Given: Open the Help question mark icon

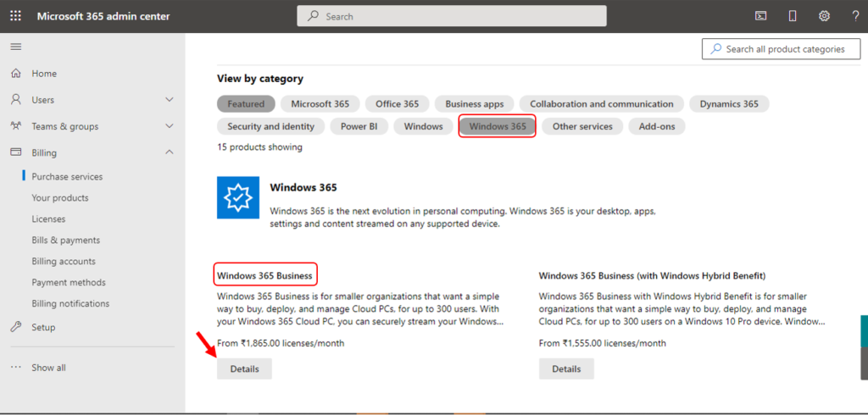Looking at the screenshot, I should (x=856, y=16).
